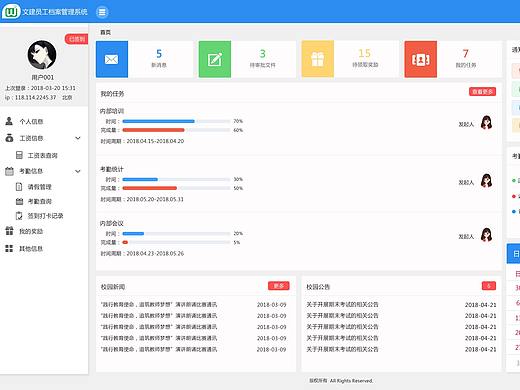Screen dimensions: 520x390
Task: Click the 校园新闻 panel heading
Action: [113, 287]
